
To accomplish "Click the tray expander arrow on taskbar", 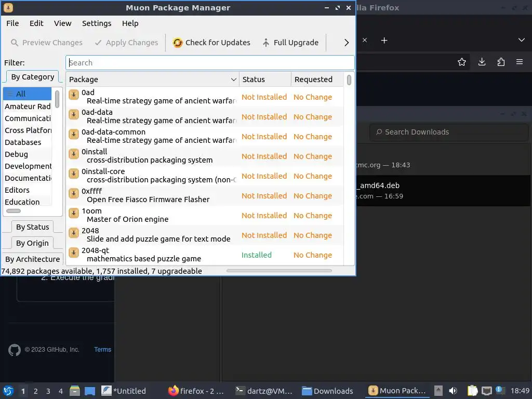I will click(x=438, y=391).
